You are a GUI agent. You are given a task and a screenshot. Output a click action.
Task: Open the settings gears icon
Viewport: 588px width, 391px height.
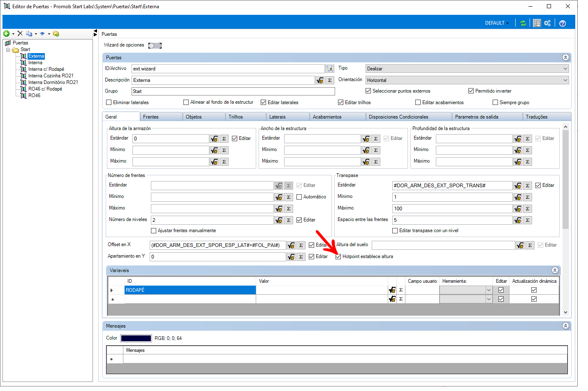pos(547,23)
